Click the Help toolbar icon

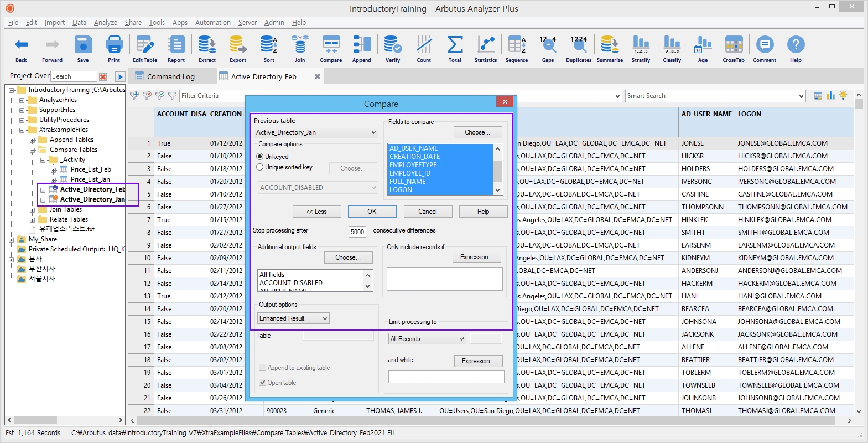(x=796, y=49)
